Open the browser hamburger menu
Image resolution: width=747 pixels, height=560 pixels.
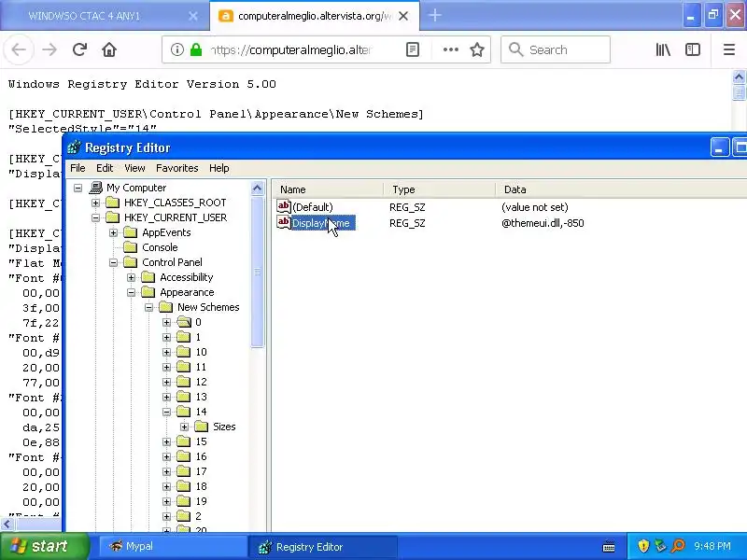point(729,49)
